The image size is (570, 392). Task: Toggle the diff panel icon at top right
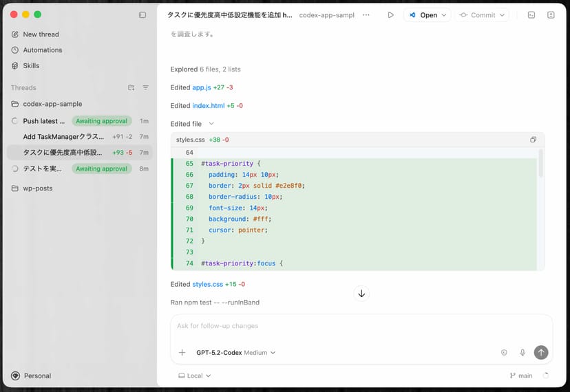coord(551,15)
